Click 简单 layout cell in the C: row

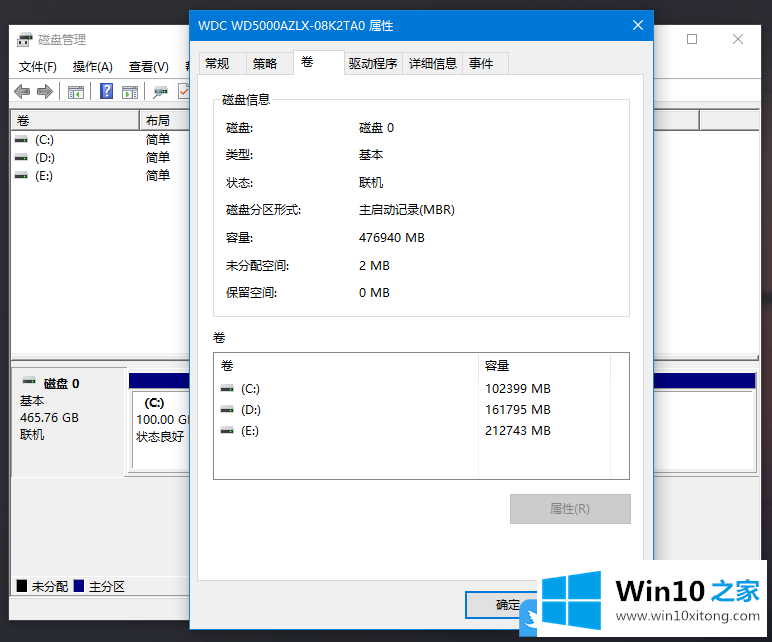(158, 140)
